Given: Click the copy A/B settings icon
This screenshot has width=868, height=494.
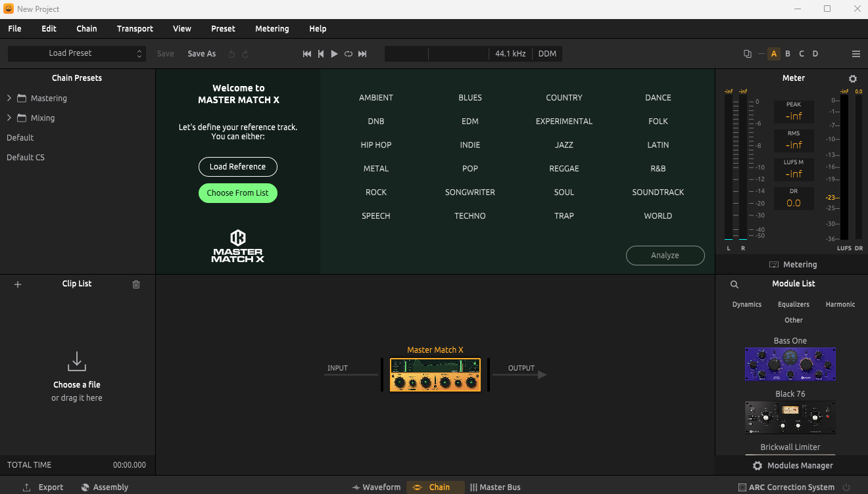Looking at the screenshot, I should tap(748, 54).
